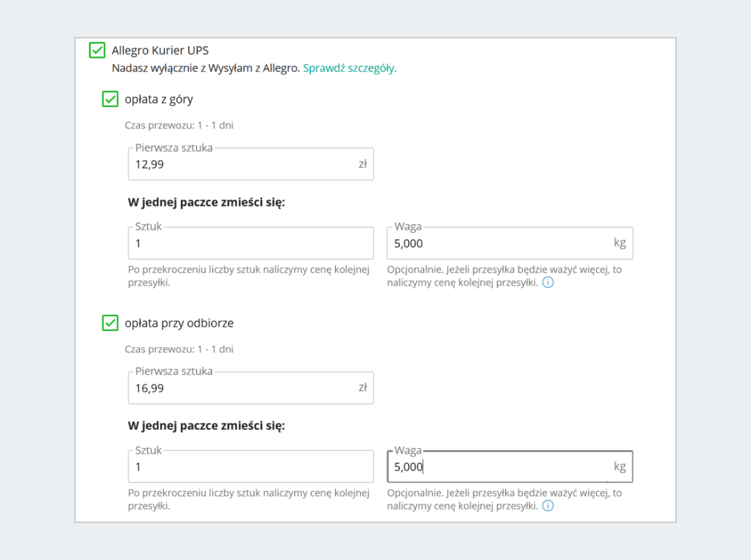
Task: Toggle the "opłata z góry" checkbox
Action: [x=110, y=99]
